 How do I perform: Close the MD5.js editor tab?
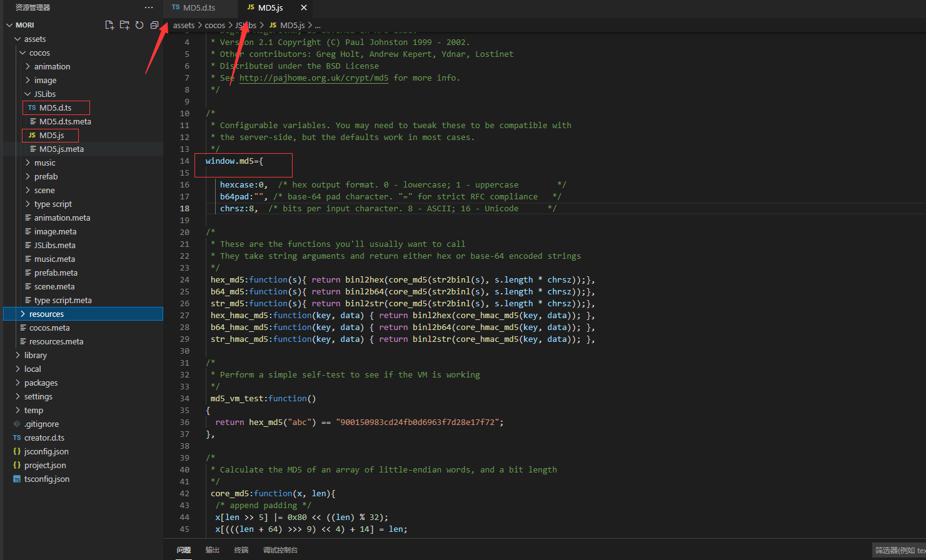coord(304,7)
